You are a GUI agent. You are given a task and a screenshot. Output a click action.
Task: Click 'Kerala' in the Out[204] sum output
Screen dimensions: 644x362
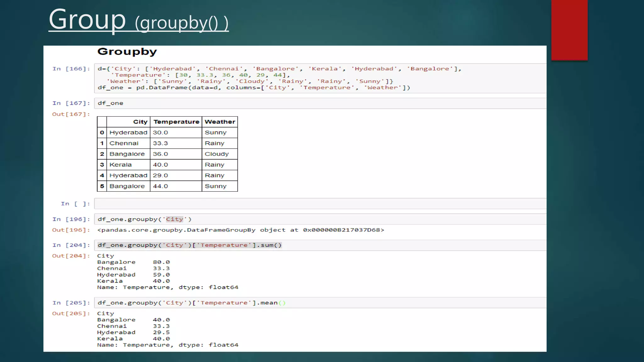pos(110,281)
